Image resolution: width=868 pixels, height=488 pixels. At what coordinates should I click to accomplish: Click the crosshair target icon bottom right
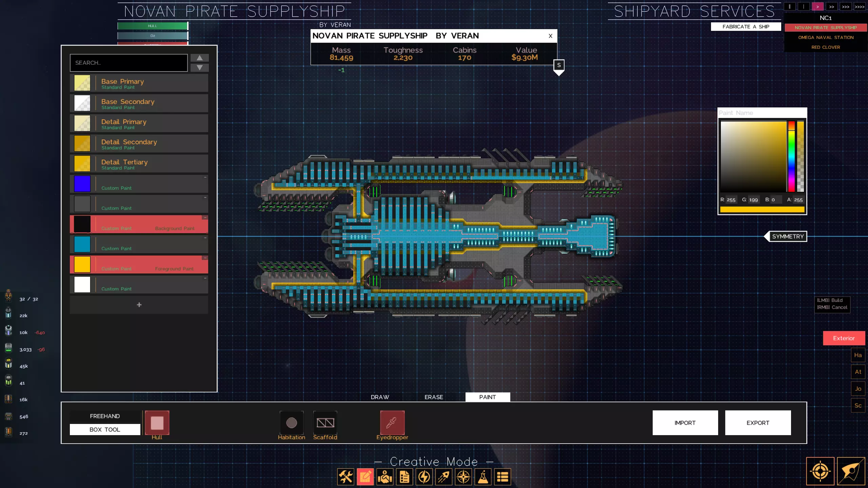820,471
